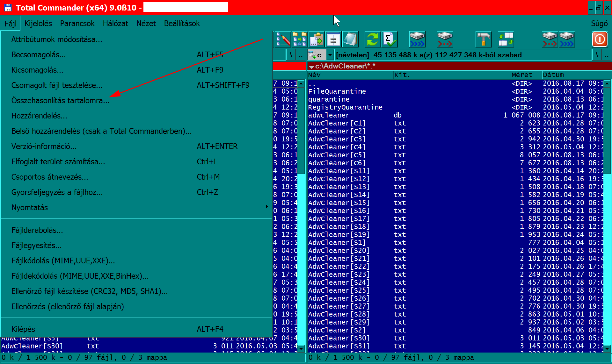Click the equal panel widths icon
Screen dimensions: 612x364
[x=333, y=39]
